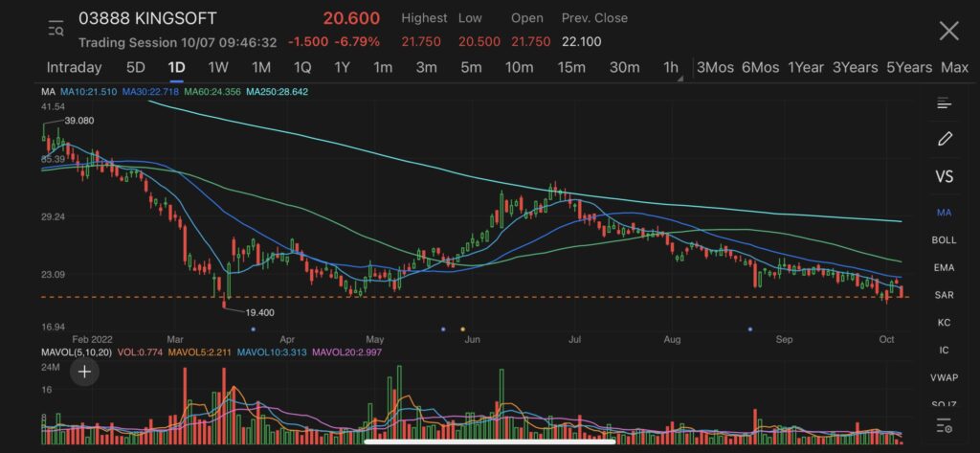
Task: Set range to 3Mos
Action: click(x=715, y=68)
